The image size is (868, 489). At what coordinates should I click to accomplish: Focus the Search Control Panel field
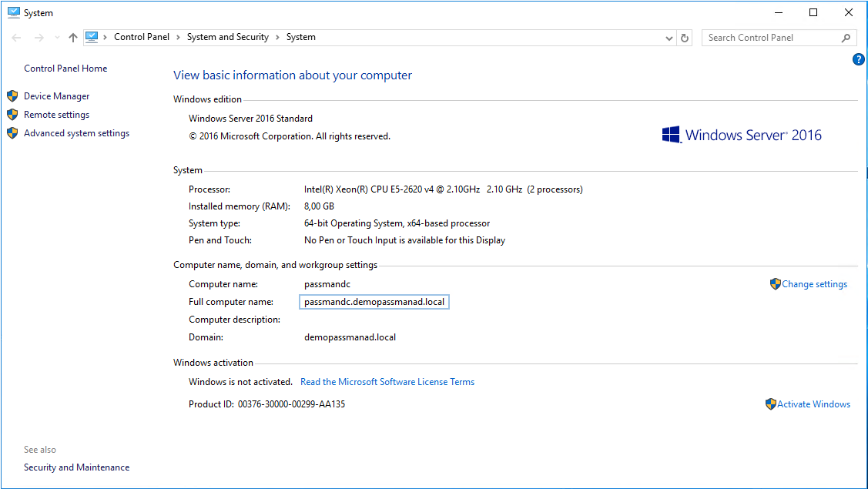(x=770, y=38)
